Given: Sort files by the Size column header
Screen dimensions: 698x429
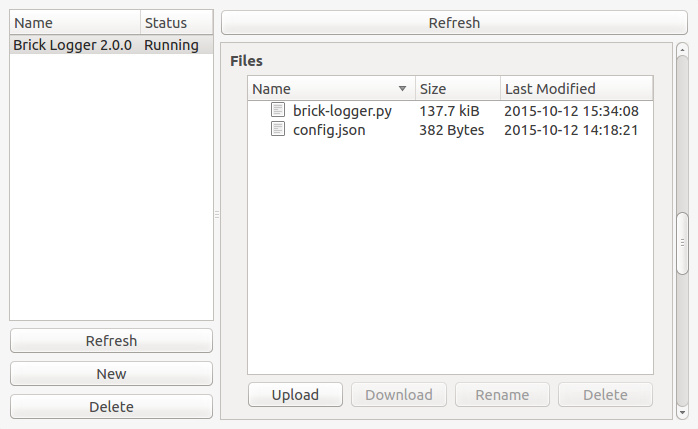Looking at the screenshot, I should coord(458,89).
